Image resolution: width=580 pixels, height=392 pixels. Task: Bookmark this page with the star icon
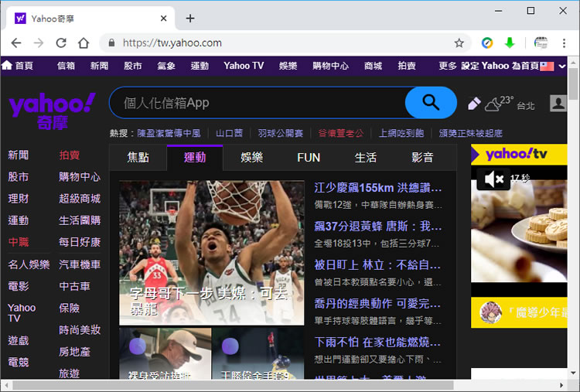459,43
